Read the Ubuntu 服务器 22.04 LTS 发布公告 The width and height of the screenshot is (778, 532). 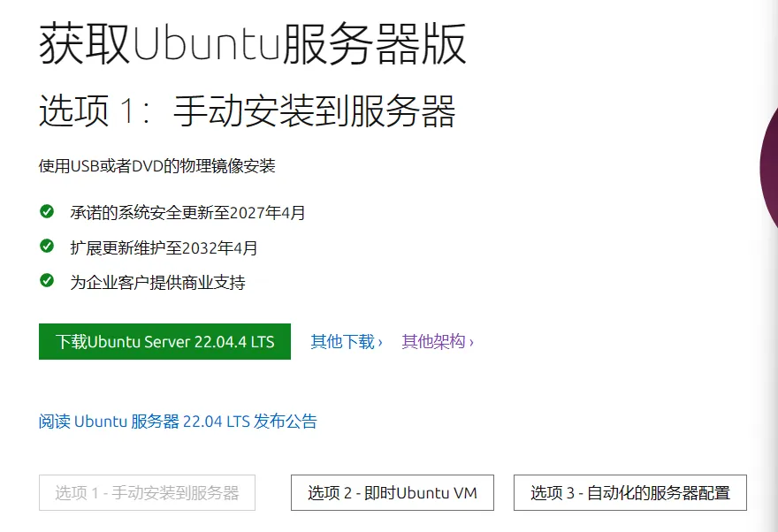(178, 422)
